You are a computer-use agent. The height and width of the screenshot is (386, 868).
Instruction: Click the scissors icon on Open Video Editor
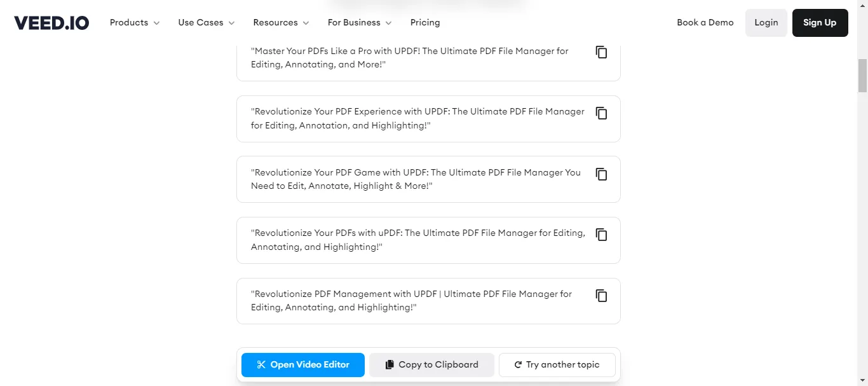pyautogui.click(x=261, y=365)
